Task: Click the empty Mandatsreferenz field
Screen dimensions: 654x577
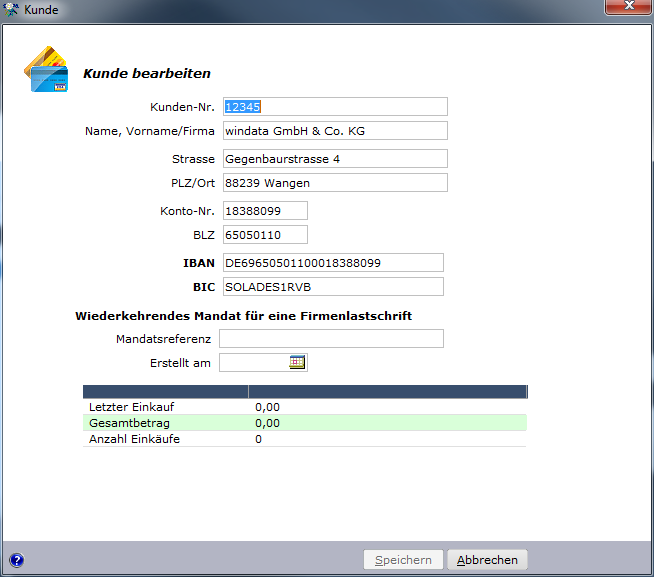Action: (x=331, y=338)
